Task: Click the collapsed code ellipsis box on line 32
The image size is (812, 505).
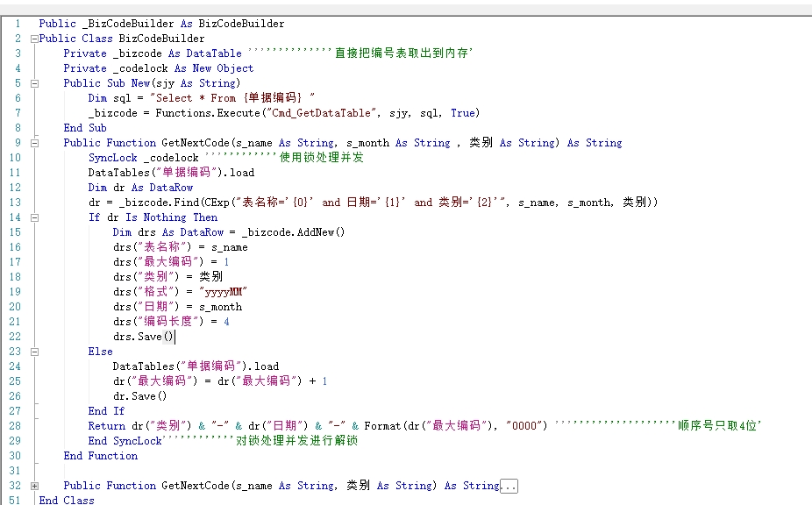Action: pyautogui.click(x=509, y=487)
